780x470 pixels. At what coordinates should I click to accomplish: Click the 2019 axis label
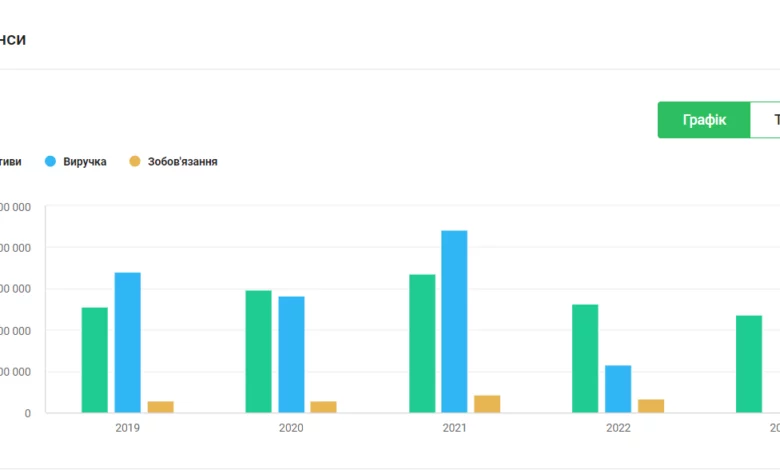[127, 428]
